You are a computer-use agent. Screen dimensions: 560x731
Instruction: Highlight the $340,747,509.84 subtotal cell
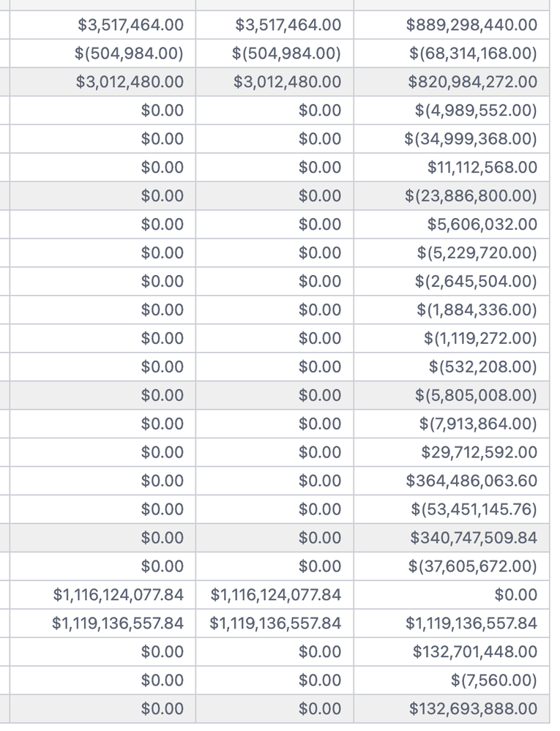tap(473, 538)
